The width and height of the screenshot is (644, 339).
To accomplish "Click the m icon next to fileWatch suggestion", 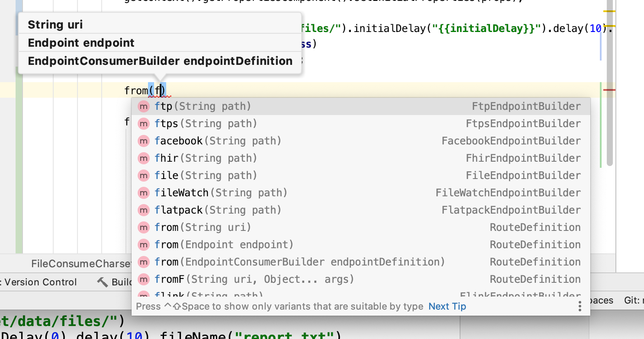I will point(143,193).
